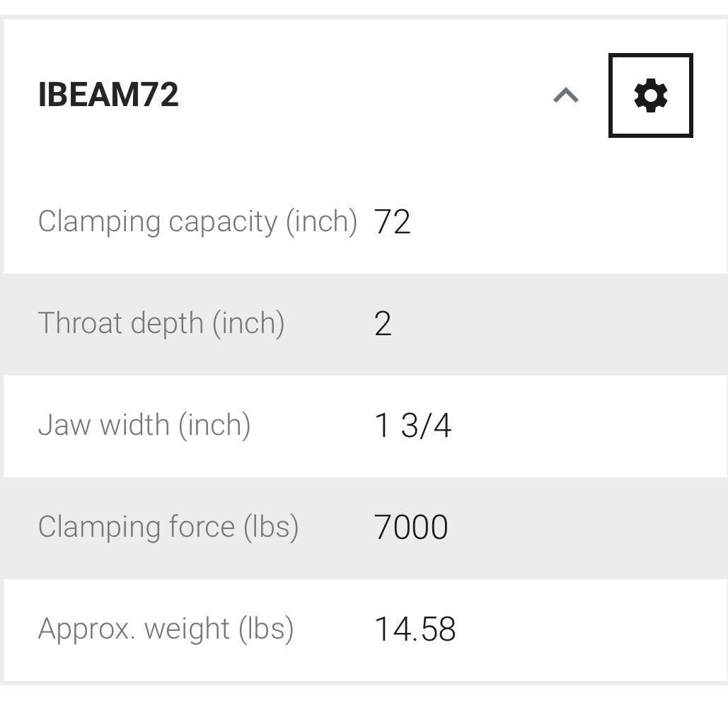Click the jaw width value 1 3/4
The width and height of the screenshot is (728, 710).
pos(412,426)
